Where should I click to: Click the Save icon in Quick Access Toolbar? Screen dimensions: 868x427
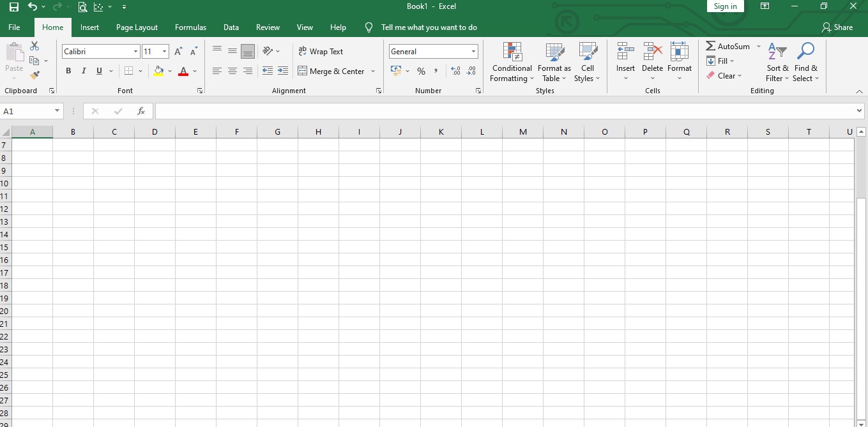(x=13, y=7)
